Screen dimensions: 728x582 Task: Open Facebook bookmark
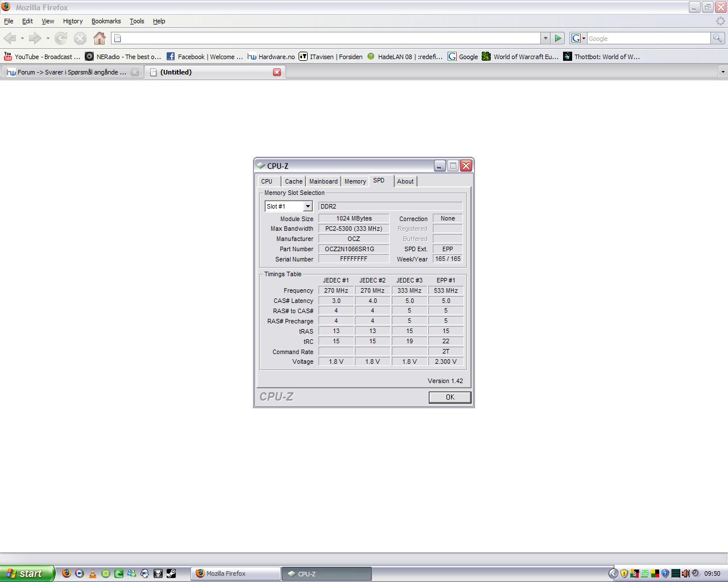tap(205, 56)
